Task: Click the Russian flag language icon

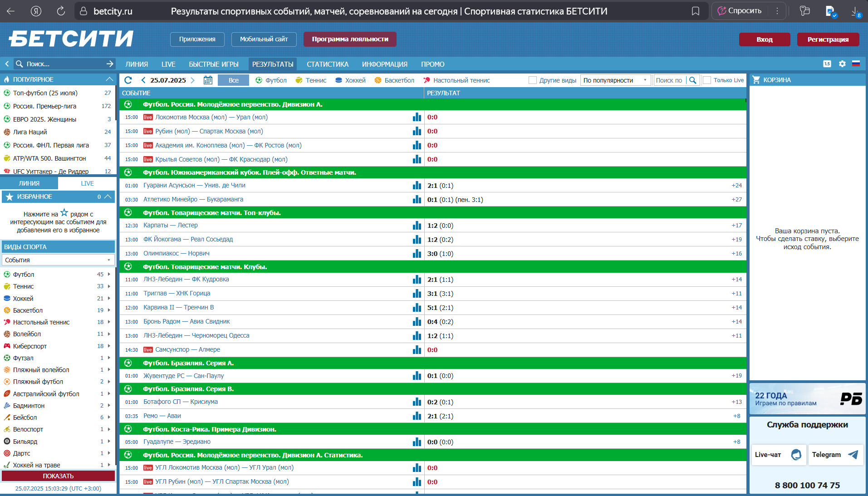Action: [x=856, y=64]
